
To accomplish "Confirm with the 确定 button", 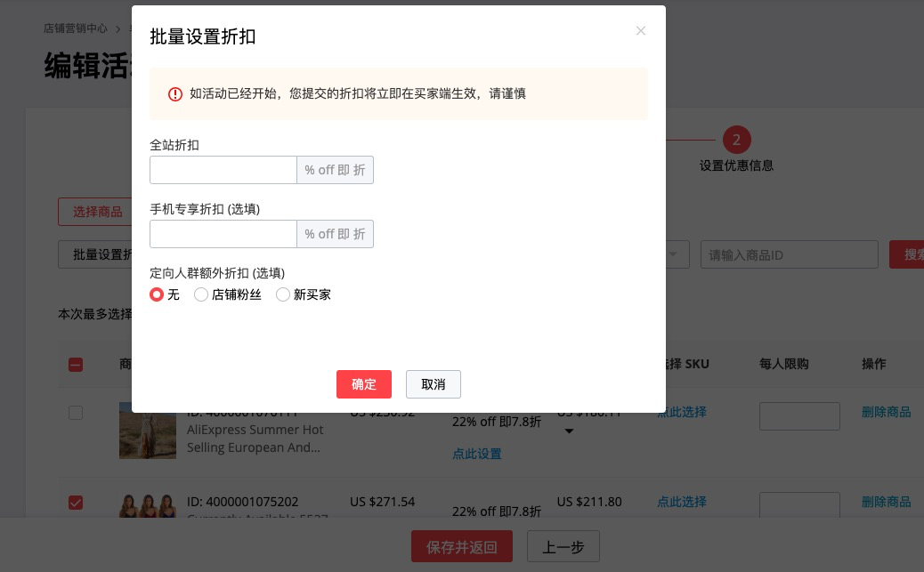I will pyautogui.click(x=364, y=384).
